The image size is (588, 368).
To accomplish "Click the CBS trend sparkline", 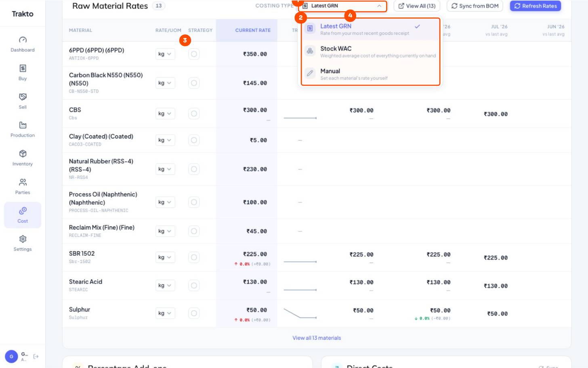I will coord(300,118).
